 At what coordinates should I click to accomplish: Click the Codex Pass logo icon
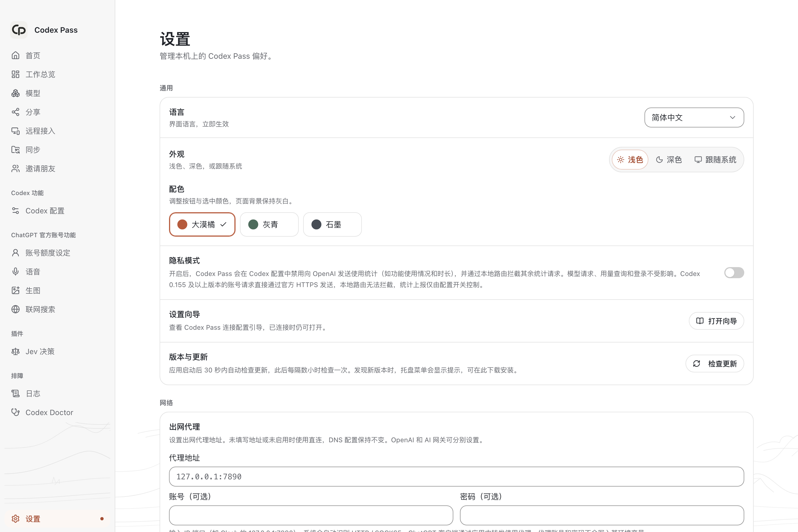click(19, 30)
